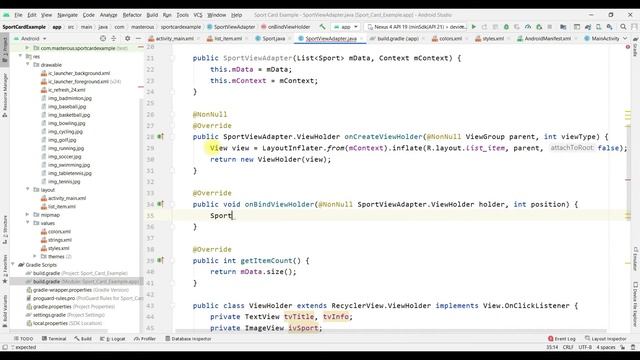This screenshot has width=640, height=360.
Task: Expand the mipmap folder
Action: 28,215
